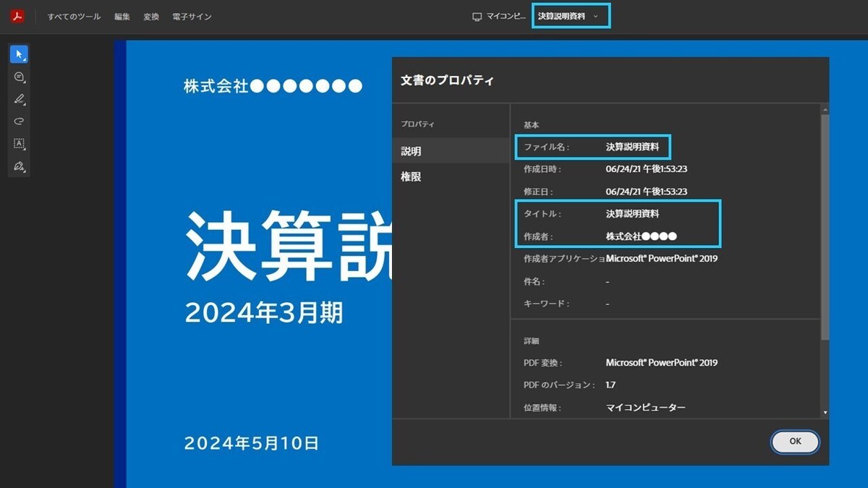Click 2024年3月期 text on the slide

click(x=264, y=313)
